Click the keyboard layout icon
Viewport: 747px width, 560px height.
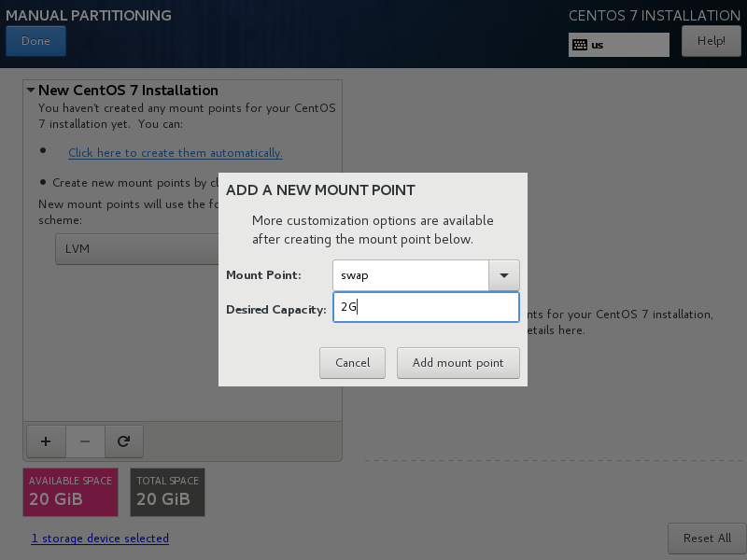(580, 45)
